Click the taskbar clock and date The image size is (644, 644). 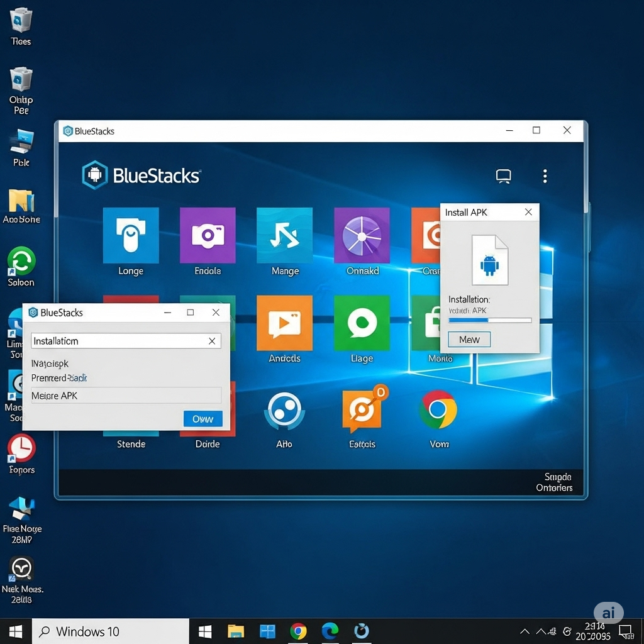click(593, 631)
